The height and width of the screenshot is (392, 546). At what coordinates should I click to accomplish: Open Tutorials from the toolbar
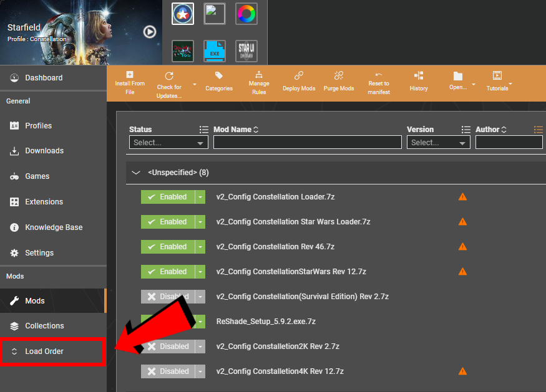497,81
